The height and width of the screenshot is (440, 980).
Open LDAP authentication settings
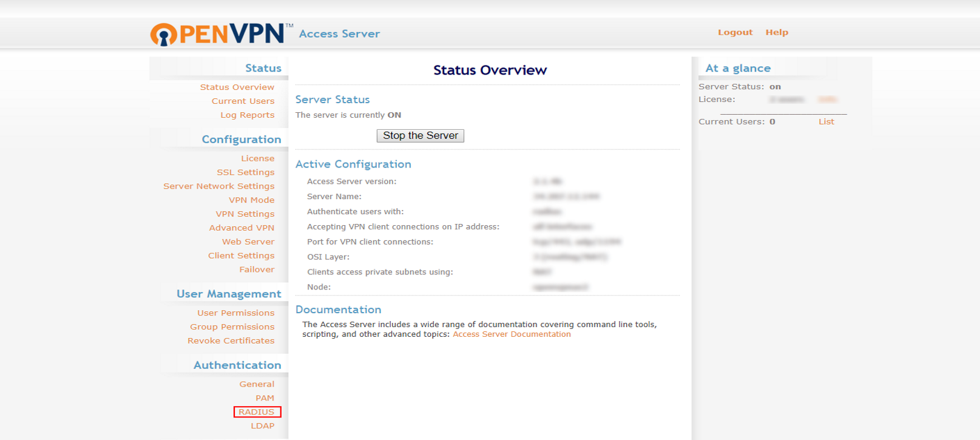tap(263, 426)
